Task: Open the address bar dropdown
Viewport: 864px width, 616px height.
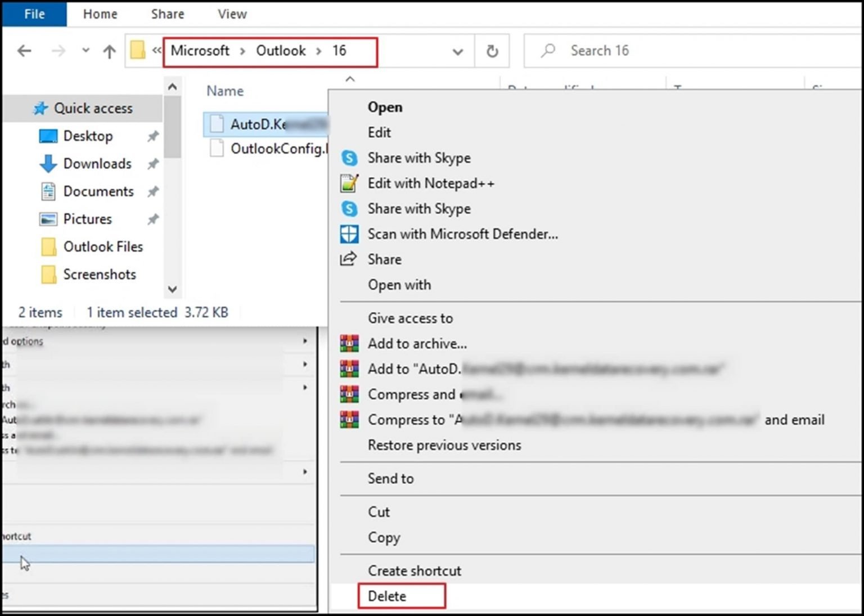Action: pos(457,51)
